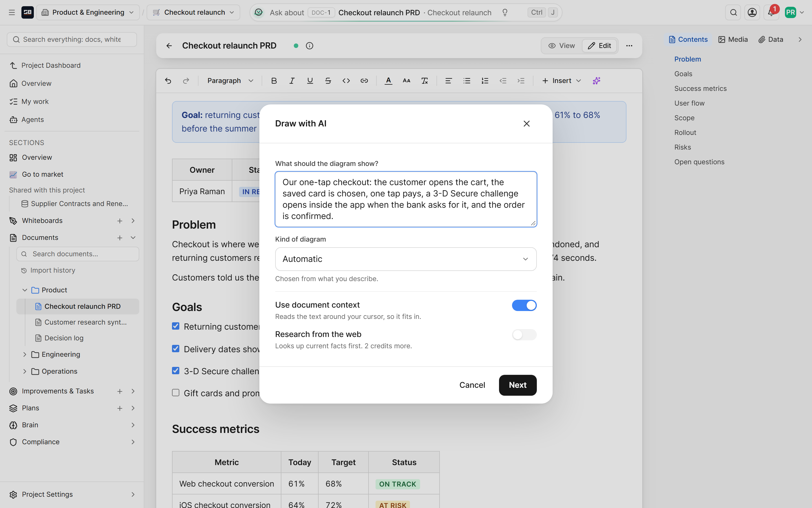
Task: Open the AI sparkle tool in the toolbar
Action: point(596,81)
